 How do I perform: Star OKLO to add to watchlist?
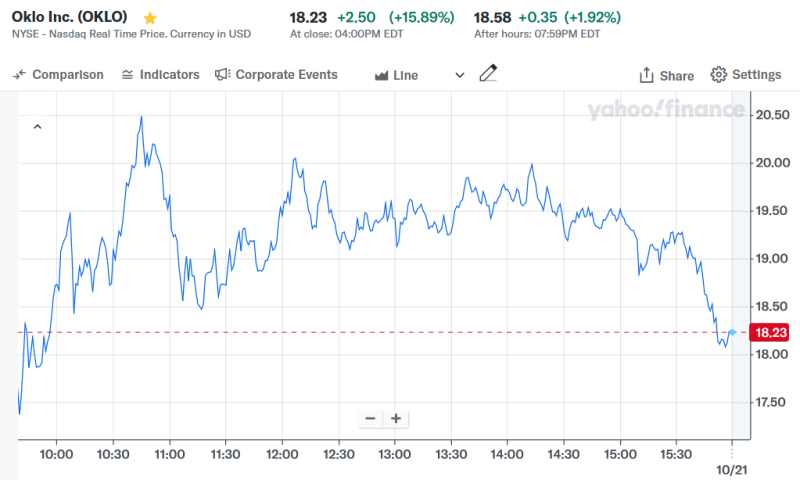[x=150, y=18]
